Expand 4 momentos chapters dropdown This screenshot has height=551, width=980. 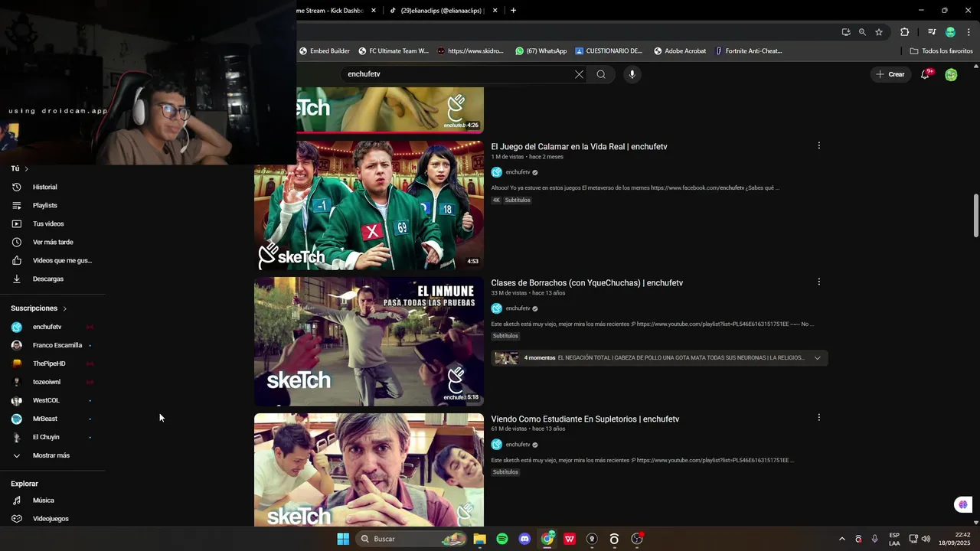point(817,357)
